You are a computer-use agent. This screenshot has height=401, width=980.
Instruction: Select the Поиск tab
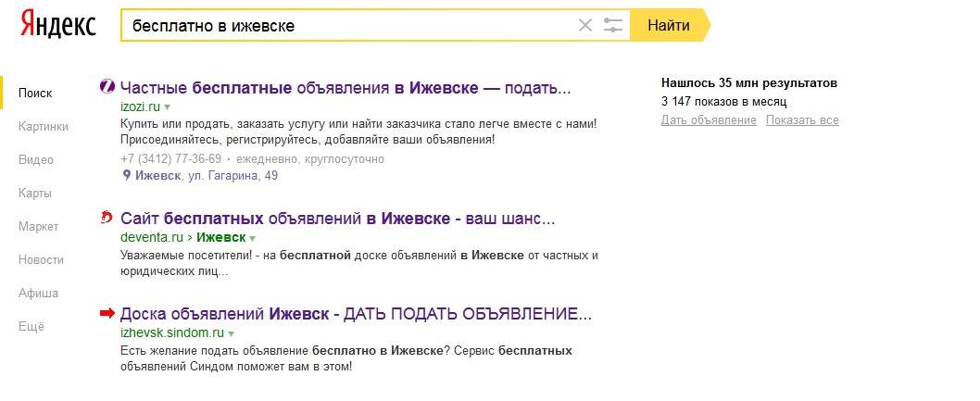pos(35,93)
